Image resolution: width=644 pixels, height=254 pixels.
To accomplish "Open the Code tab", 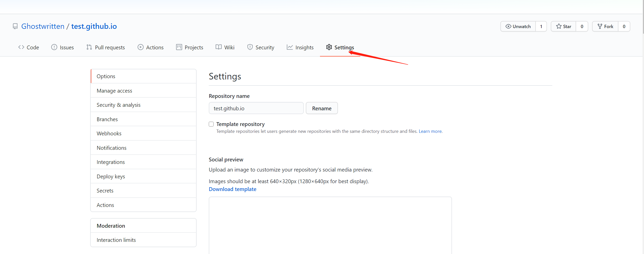I will tap(29, 47).
